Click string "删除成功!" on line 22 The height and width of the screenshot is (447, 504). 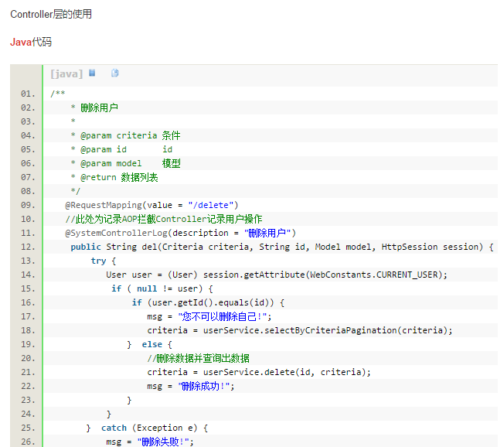(204, 386)
